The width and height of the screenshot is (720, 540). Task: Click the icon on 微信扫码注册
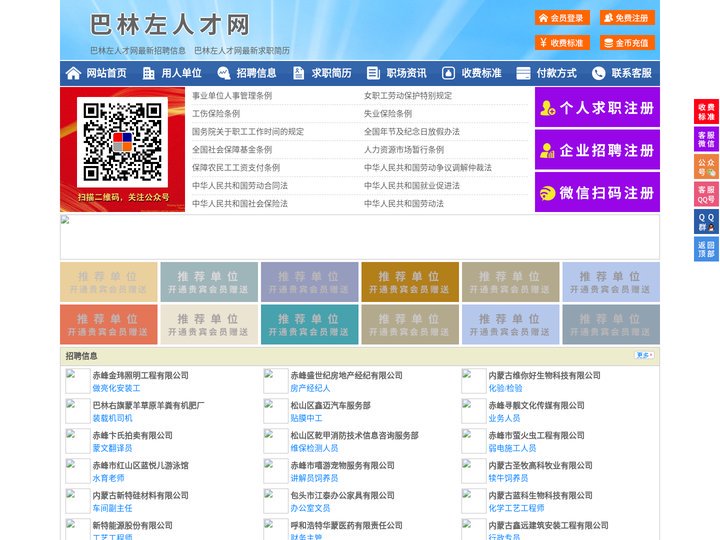coord(547,193)
